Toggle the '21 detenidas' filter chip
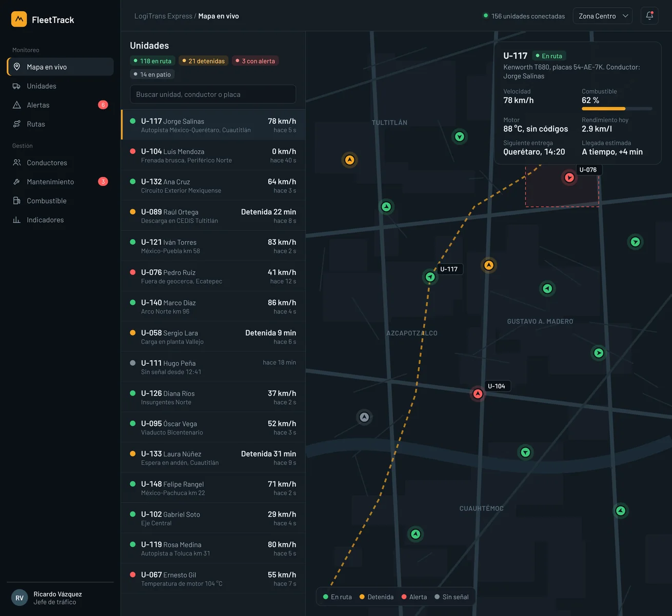The height and width of the screenshot is (616, 672). pyautogui.click(x=204, y=61)
